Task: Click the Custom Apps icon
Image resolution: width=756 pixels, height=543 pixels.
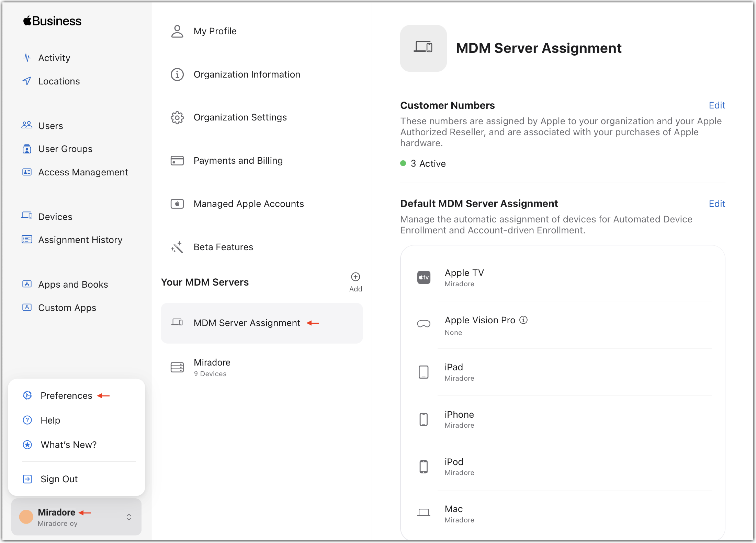Action: (x=27, y=307)
